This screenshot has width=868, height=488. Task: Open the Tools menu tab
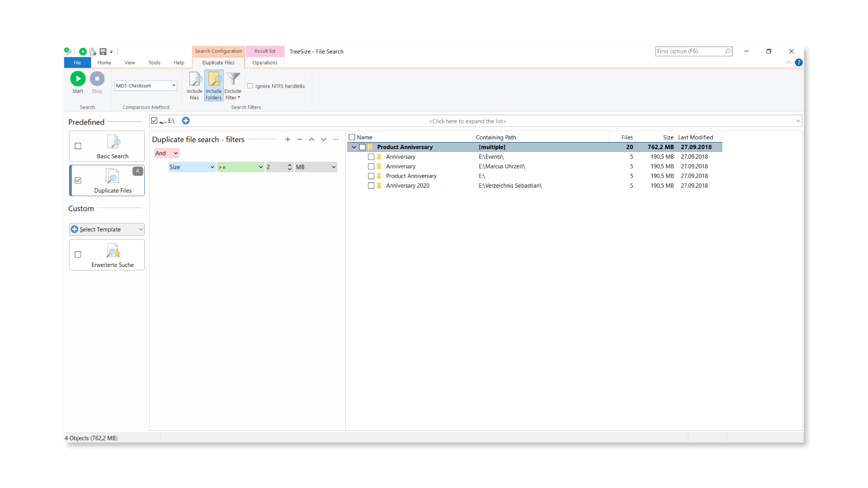pos(154,63)
